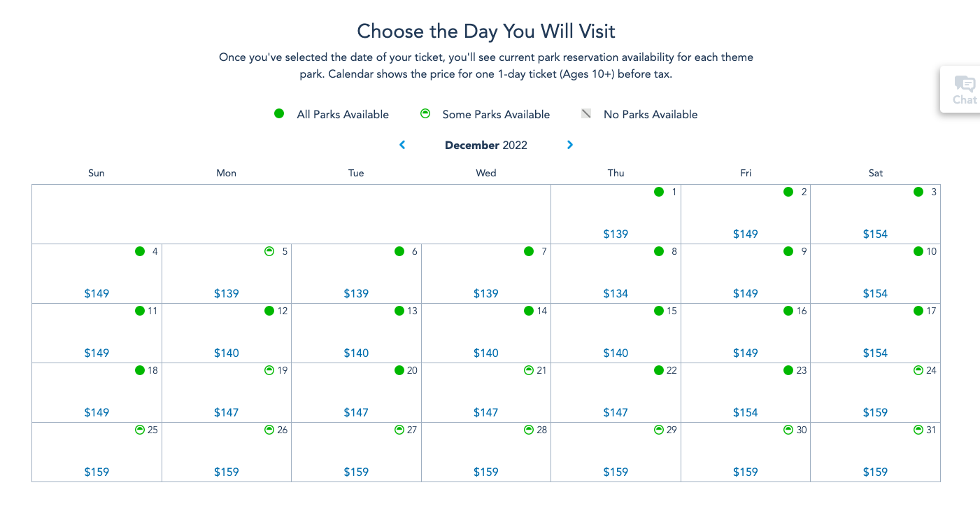Select the December 31 date cell

[875, 452]
